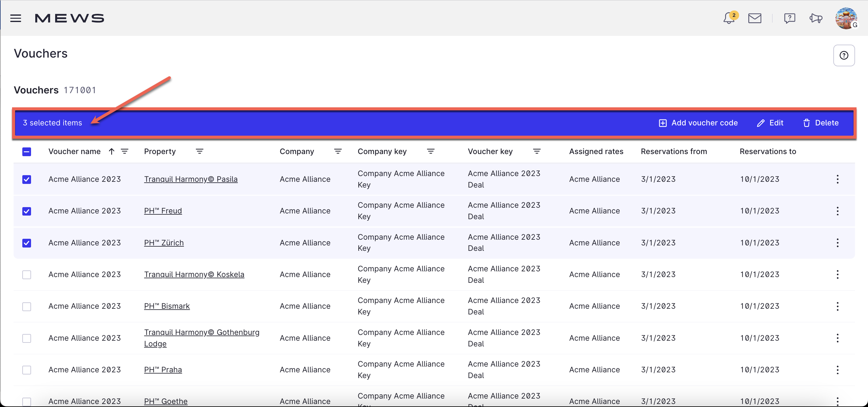
Task: Toggle the select-all header checkbox
Action: pyautogui.click(x=27, y=152)
